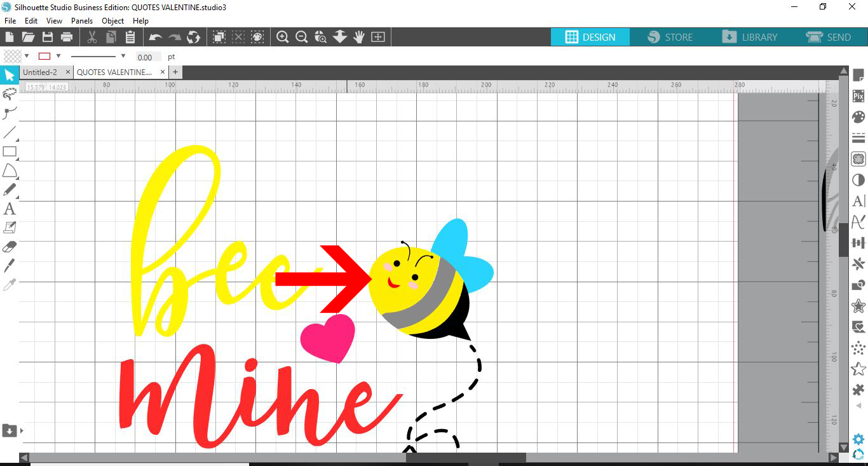868x466 pixels.
Task: Choose the Select arrow tool
Action: (x=9, y=76)
